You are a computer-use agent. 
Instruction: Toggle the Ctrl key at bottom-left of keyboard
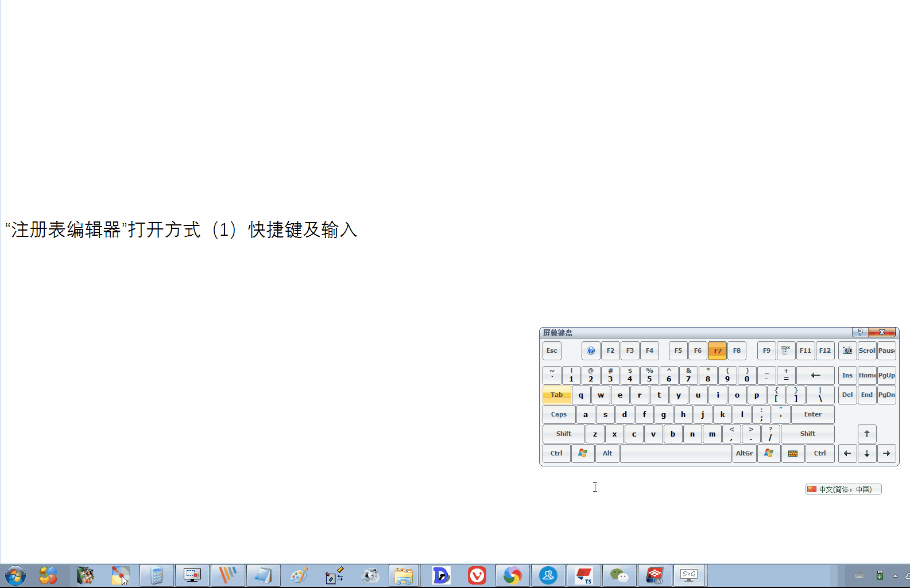pos(556,453)
